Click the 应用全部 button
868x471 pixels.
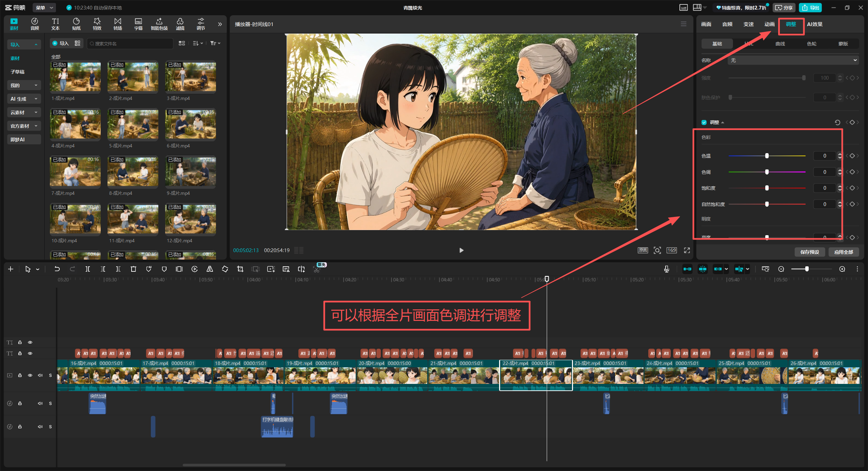click(x=844, y=252)
